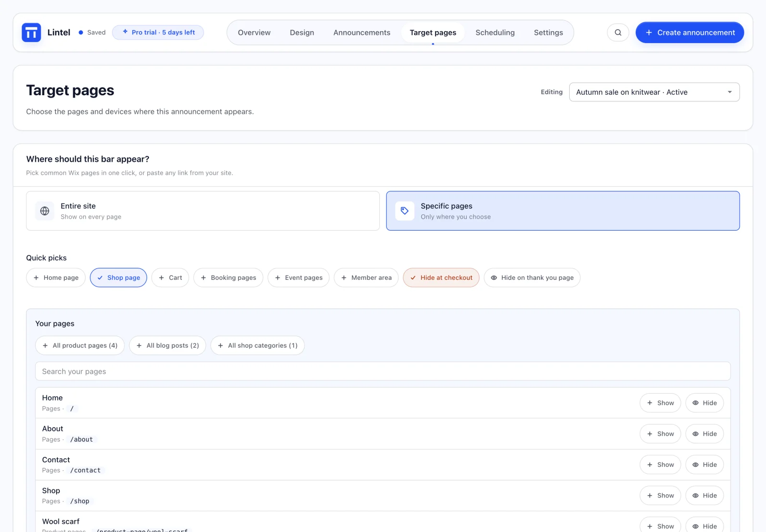The height and width of the screenshot is (532, 766).
Task: Enable the Booking pages quick pick
Action: [228, 277]
